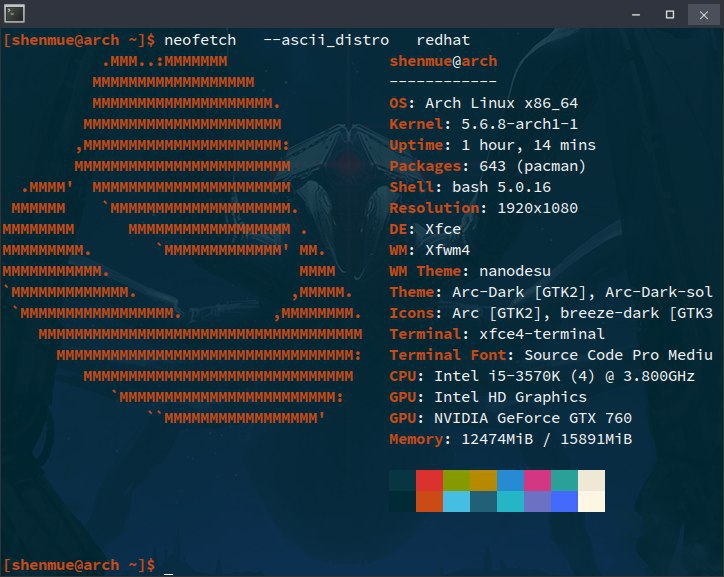
Task: Click the 'Shell: bash 5.0.16' line
Action: 470,187
